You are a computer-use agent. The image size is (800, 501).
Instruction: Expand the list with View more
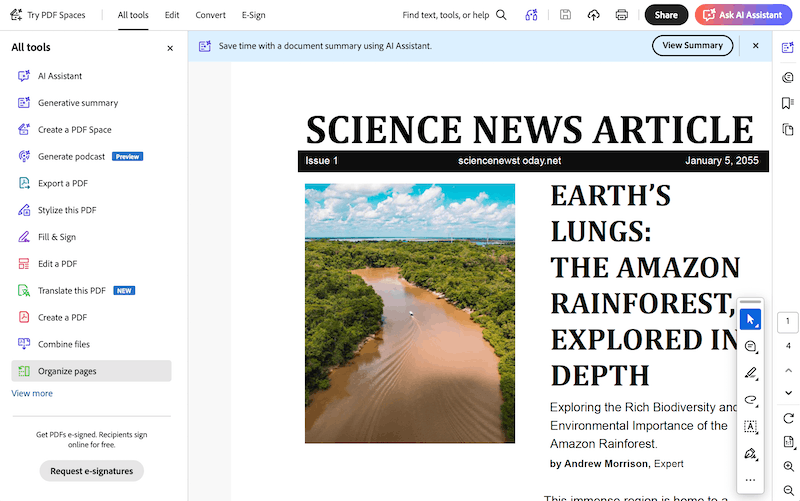32,393
